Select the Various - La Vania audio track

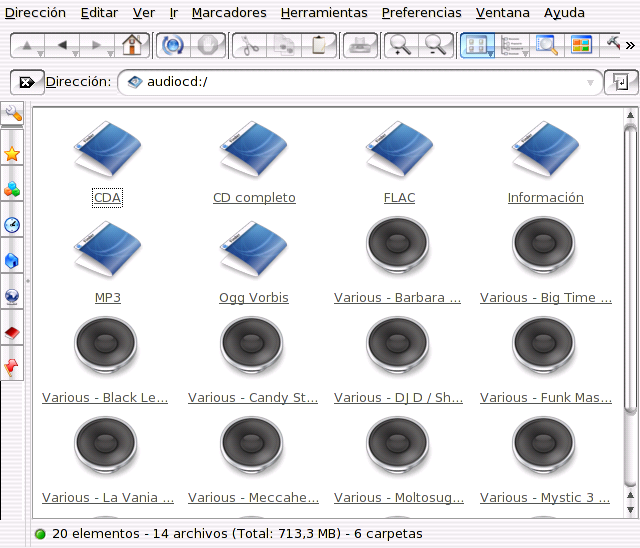tap(107, 461)
